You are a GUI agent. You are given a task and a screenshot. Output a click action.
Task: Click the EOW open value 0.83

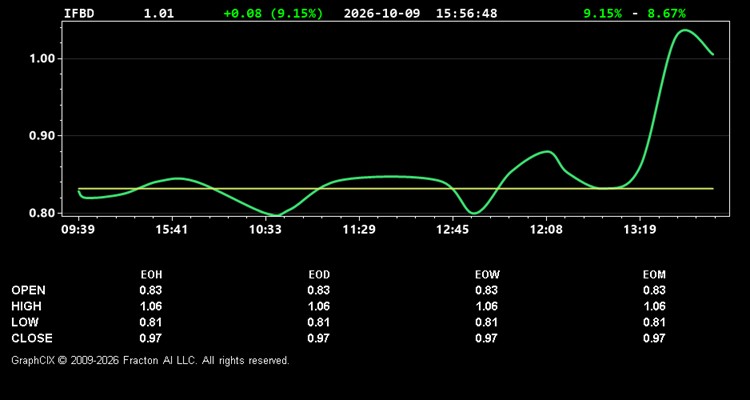tap(486, 290)
